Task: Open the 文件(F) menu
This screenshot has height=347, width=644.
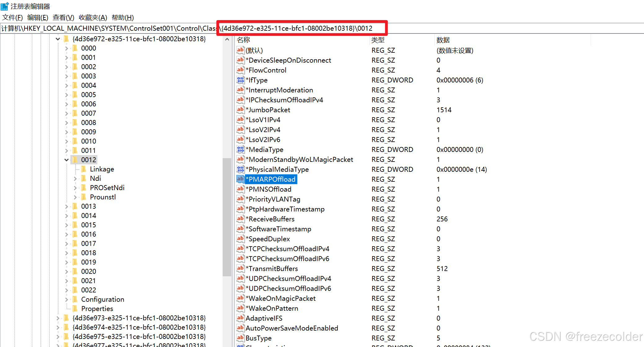Action: [x=12, y=17]
